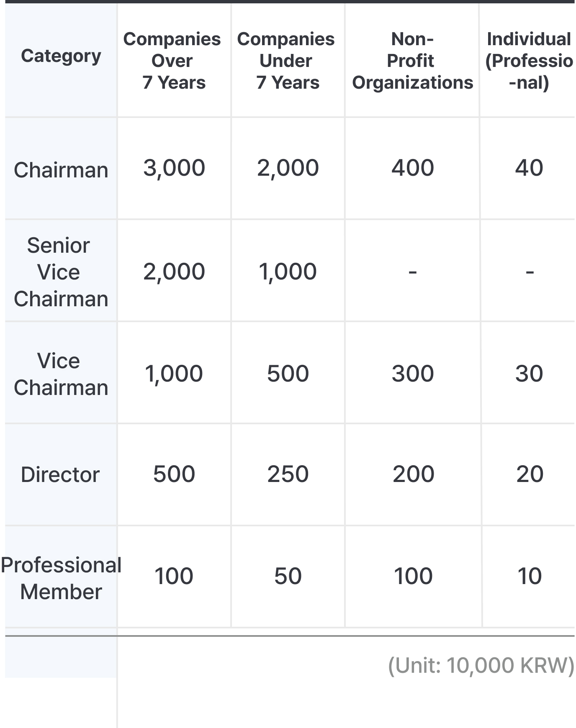Select the Non-Profit Organizations column header

[412, 61]
